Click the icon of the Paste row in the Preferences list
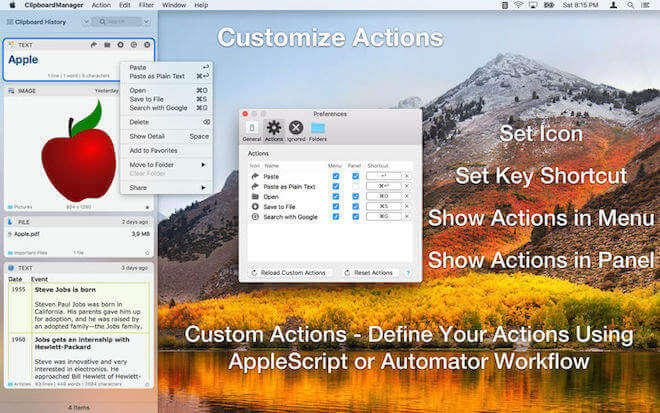The width and height of the screenshot is (660, 413). coord(255,176)
